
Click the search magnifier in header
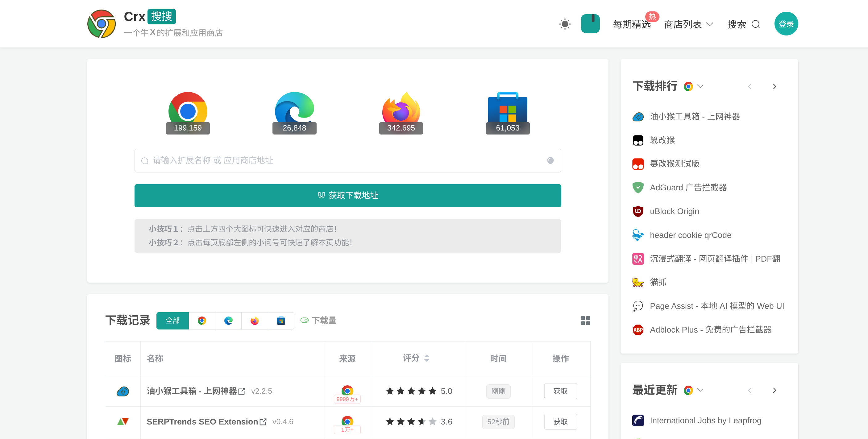[756, 24]
